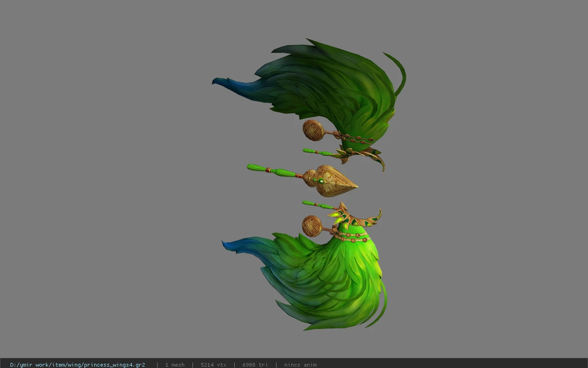Click the '6908 tri' triangle count
Viewport: 588px width, 368px height.
255,365
